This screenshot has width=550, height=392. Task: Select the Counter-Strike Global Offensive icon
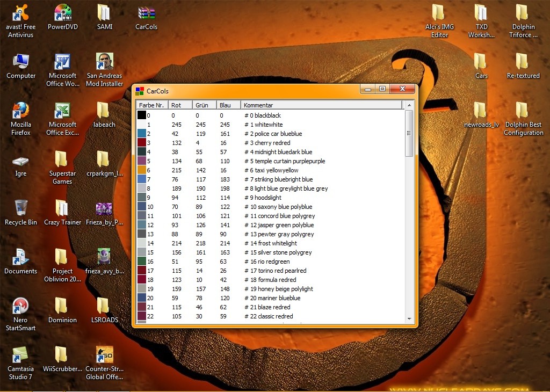click(x=104, y=355)
